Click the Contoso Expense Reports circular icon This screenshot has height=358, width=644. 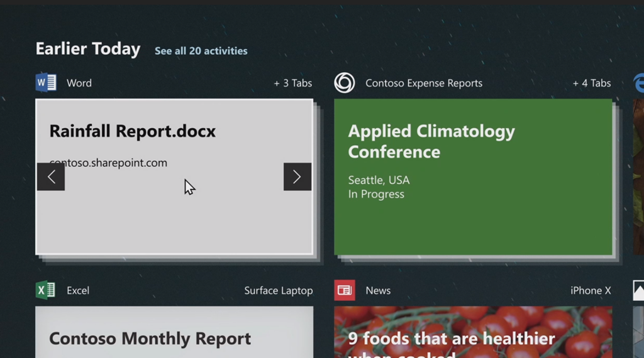(344, 83)
